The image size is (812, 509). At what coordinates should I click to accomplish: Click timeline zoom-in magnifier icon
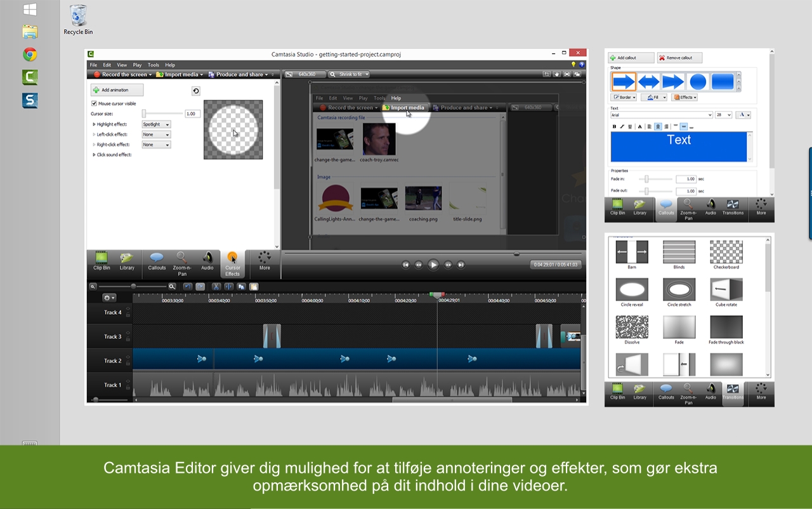[172, 287]
